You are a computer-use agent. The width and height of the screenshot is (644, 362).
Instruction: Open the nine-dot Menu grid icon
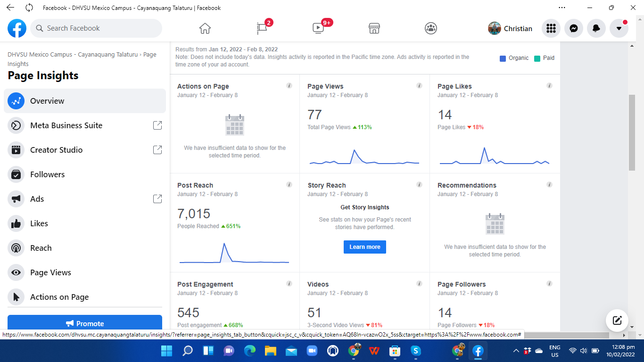[551, 28]
